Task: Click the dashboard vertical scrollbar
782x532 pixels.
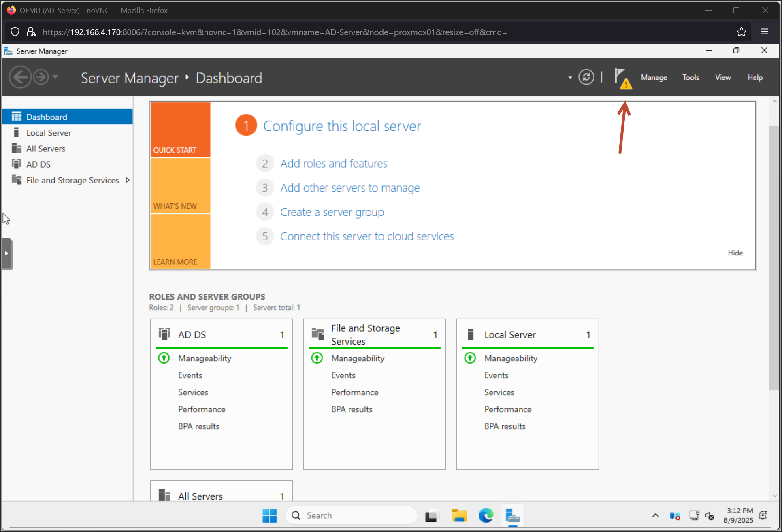Action: click(774, 257)
